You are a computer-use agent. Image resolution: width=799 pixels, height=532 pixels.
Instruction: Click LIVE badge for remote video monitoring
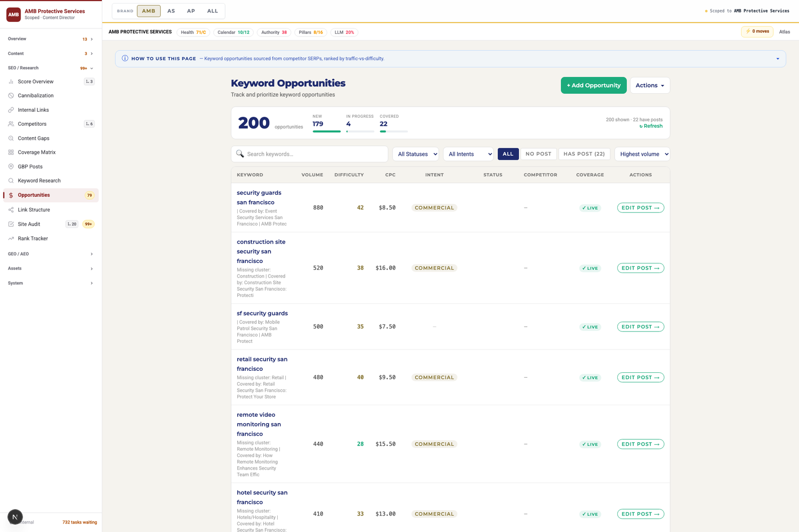[x=590, y=444]
